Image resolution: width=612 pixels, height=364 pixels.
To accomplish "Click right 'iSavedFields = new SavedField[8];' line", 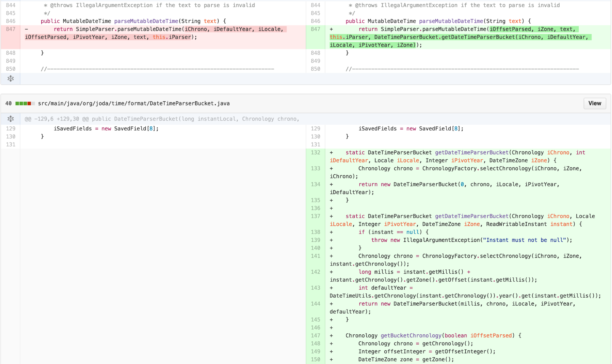I will coord(411,128).
